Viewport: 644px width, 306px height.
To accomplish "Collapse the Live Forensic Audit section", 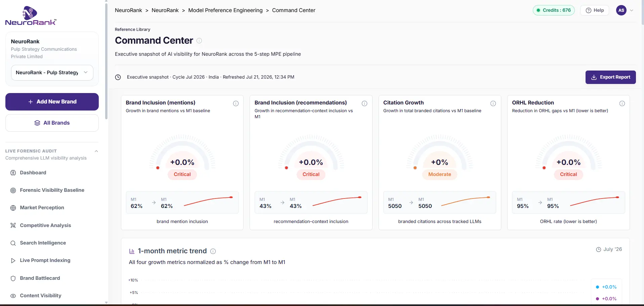I will click(96, 151).
